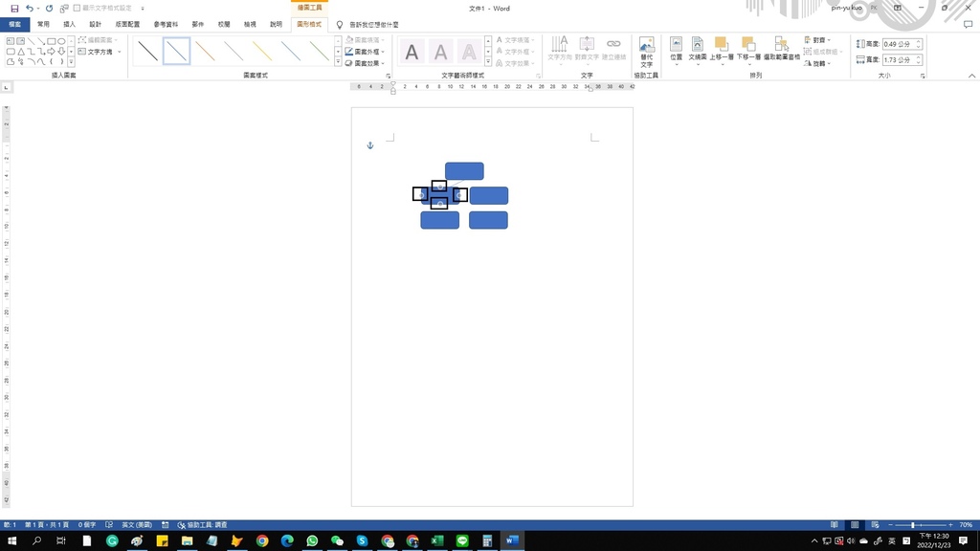Select the 圖形格式 tab
The height and width of the screenshot is (551, 980).
click(x=309, y=24)
